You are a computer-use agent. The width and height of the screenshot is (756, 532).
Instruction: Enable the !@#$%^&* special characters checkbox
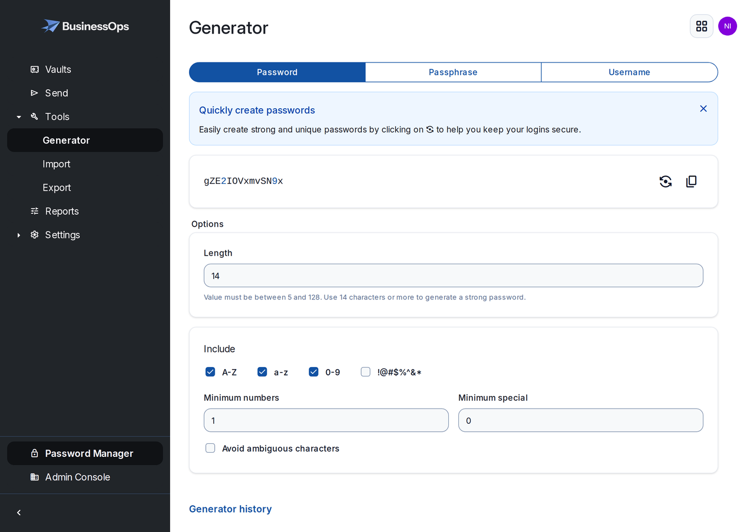click(x=365, y=372)
